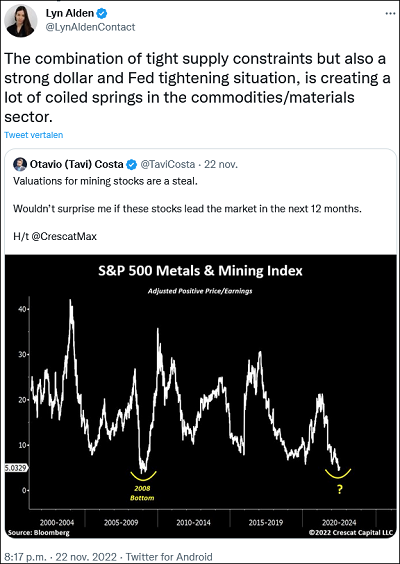Open Otavio Costa's small avatar
This screenshot has height=564, width=400.
click(x=20, y=165)
